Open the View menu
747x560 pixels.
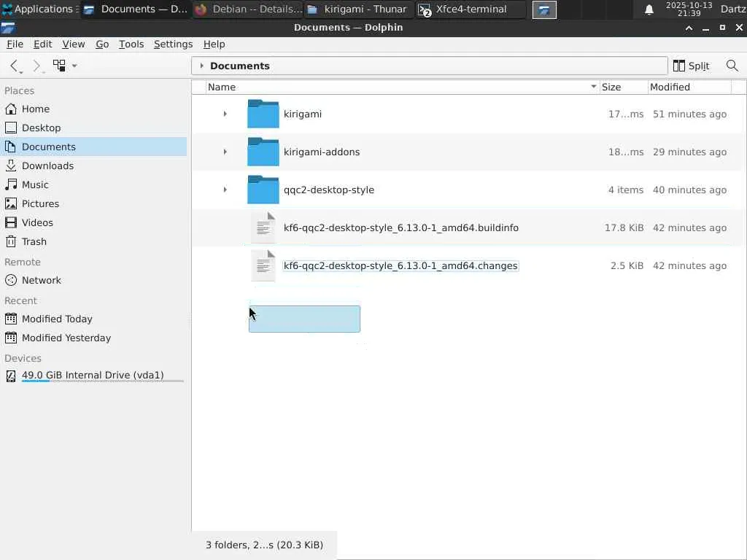74,44
